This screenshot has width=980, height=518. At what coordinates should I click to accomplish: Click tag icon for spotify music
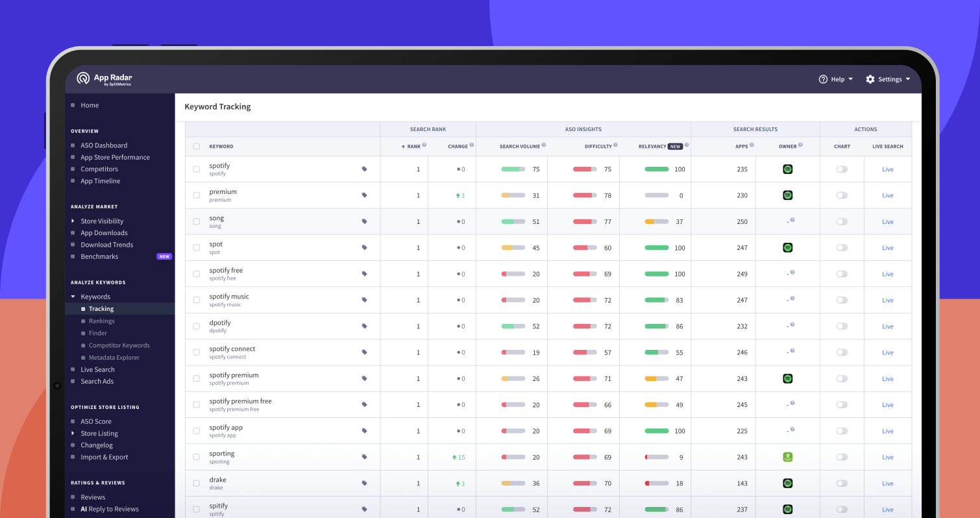(x=364, y=300)
